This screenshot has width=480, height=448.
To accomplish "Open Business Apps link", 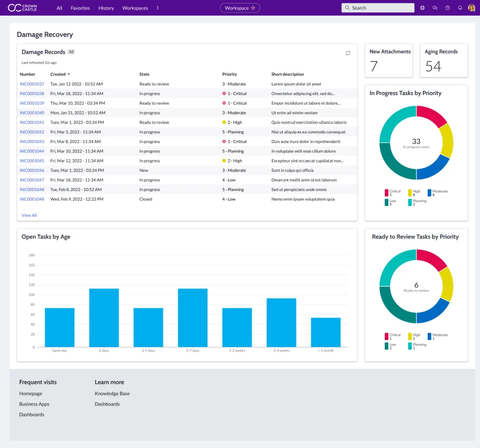I will (34, 404).
